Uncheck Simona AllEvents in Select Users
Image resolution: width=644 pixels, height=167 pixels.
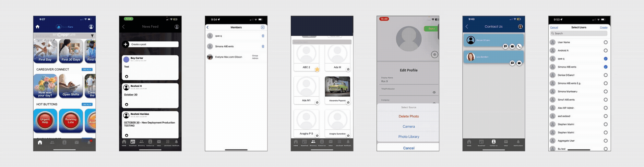[x=606, y=67]
